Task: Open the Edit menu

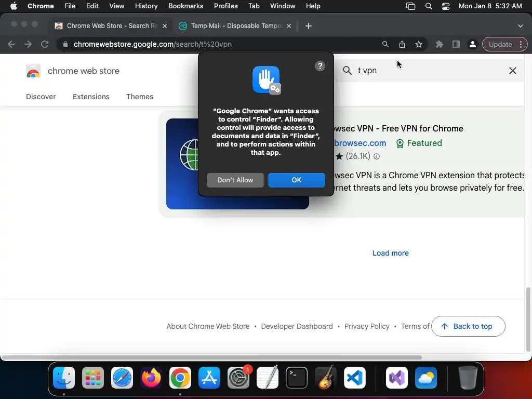Action: [92, 6]
